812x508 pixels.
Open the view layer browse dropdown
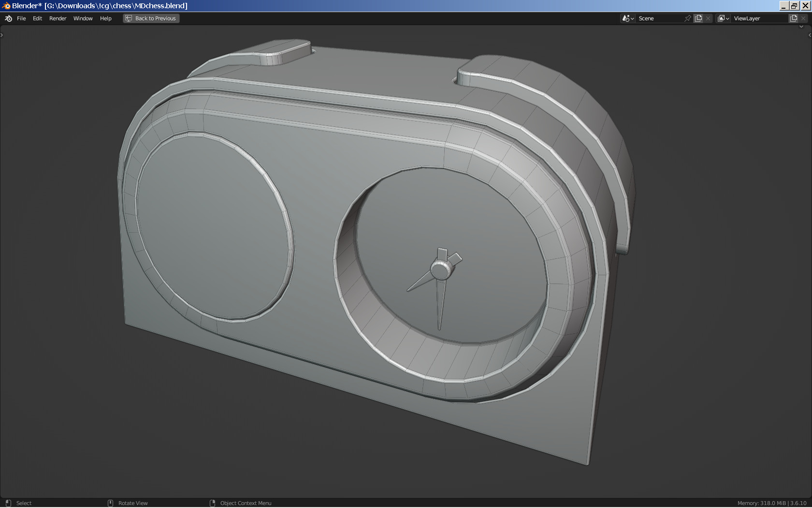(723, 18)
